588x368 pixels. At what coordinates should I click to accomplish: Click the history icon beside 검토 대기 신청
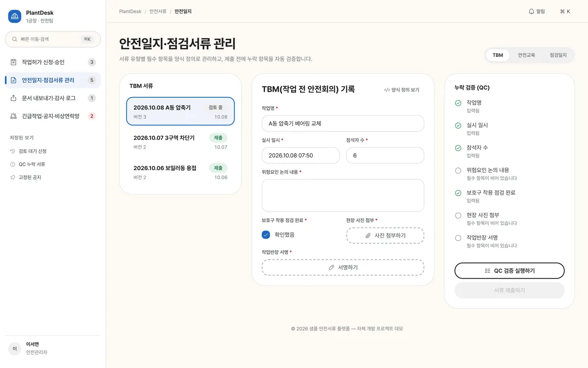tap(13, 151)
